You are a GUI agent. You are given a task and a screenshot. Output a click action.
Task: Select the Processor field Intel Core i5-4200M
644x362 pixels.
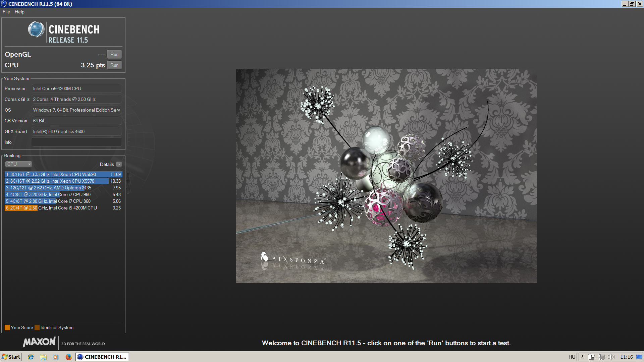[76, 88]
